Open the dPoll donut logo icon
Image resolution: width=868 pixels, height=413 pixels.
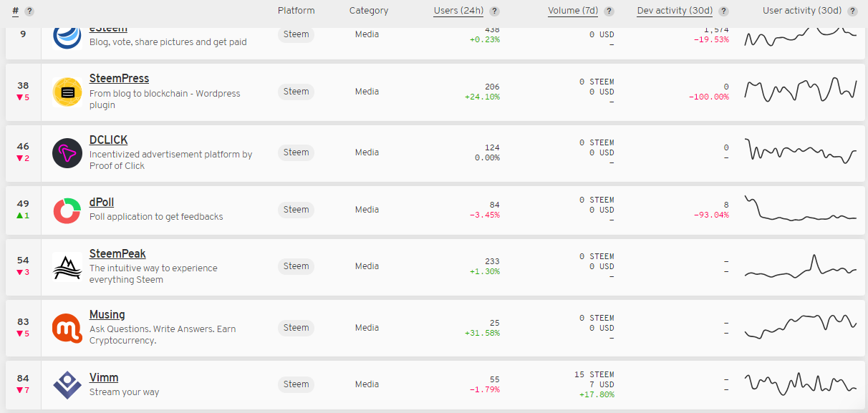point(67,210)
